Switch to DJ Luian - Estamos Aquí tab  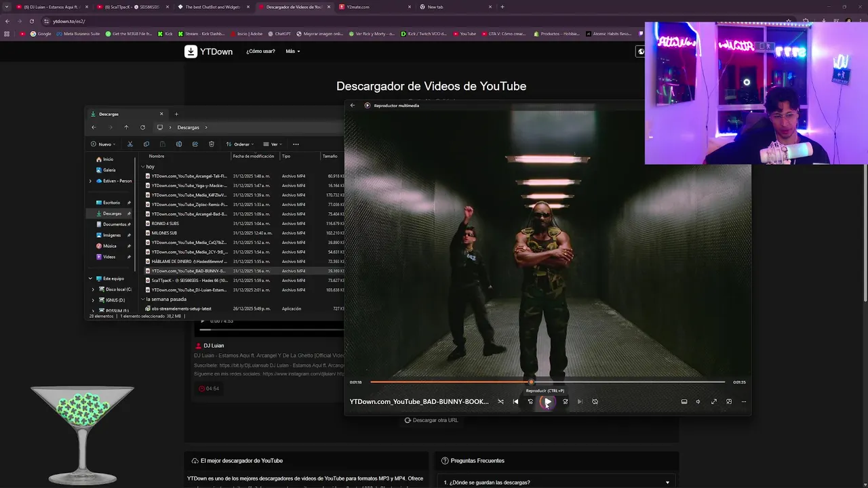pos(52,7)
